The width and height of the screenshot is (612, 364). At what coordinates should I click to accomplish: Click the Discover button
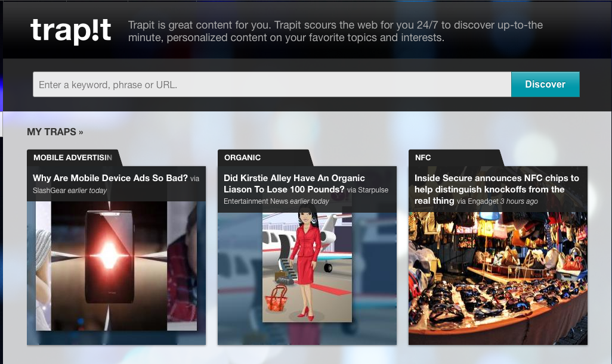pos(545,84)
